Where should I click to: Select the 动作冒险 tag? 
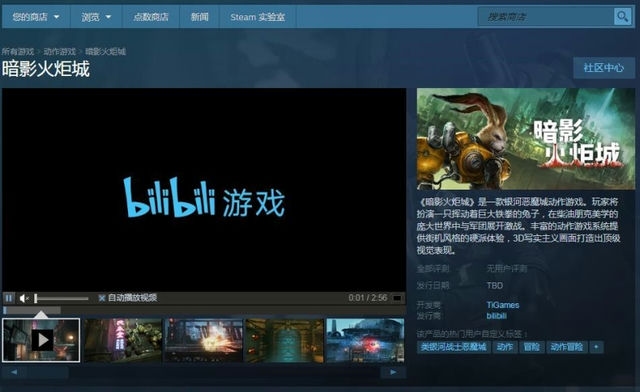(567, 347)
